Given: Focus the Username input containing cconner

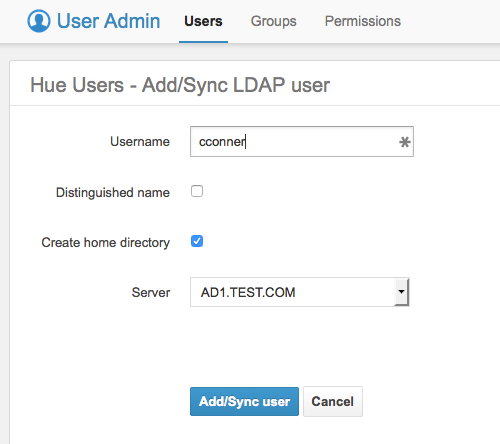Looking at the screenshot, I should tap(302, 141).
